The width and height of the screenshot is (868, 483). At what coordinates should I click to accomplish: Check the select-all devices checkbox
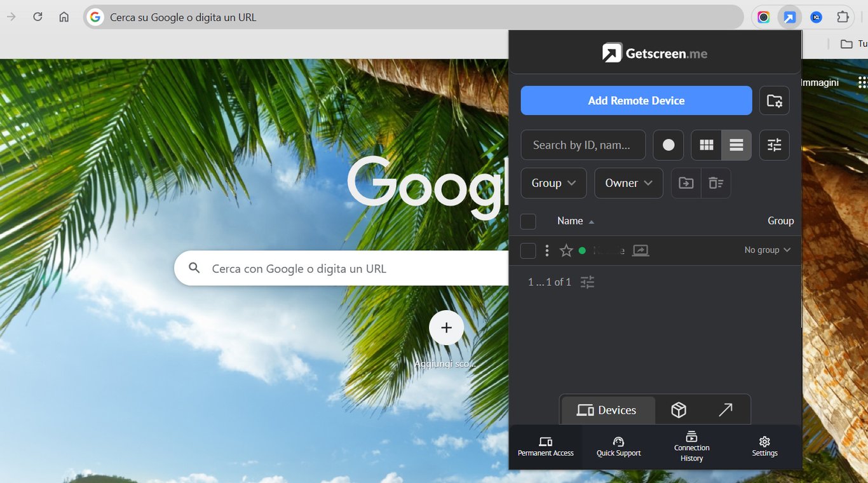pos(528,221)
